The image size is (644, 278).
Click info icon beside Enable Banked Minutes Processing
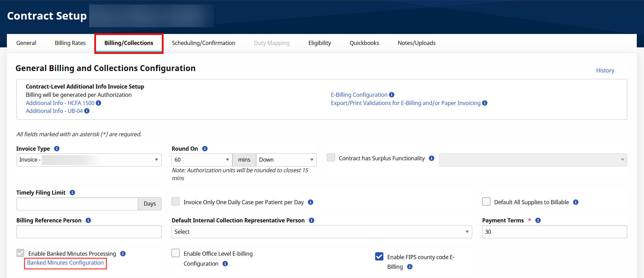(123, 254)
